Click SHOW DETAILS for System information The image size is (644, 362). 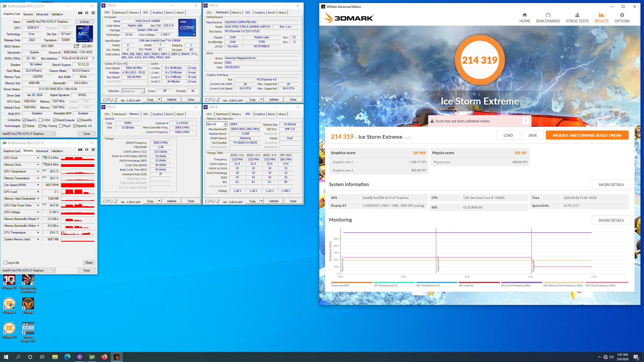click(x=611, y=185)
